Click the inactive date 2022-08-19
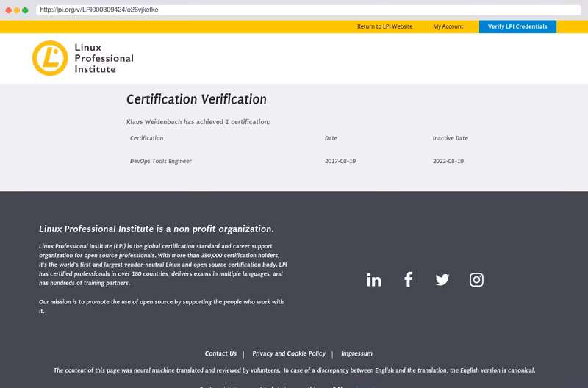Screen dimensions: 588x388 click(x=448, y=161)
